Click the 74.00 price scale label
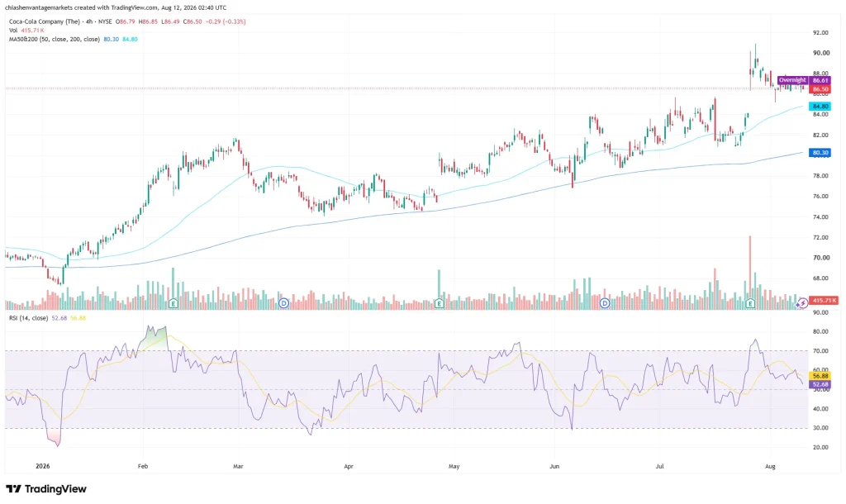 pyautogui.click(x=820, y=217)
